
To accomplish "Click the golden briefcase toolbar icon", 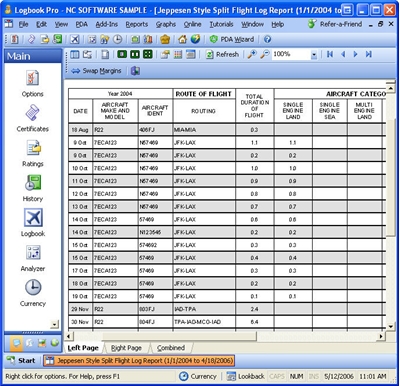I will click(165, 39).
